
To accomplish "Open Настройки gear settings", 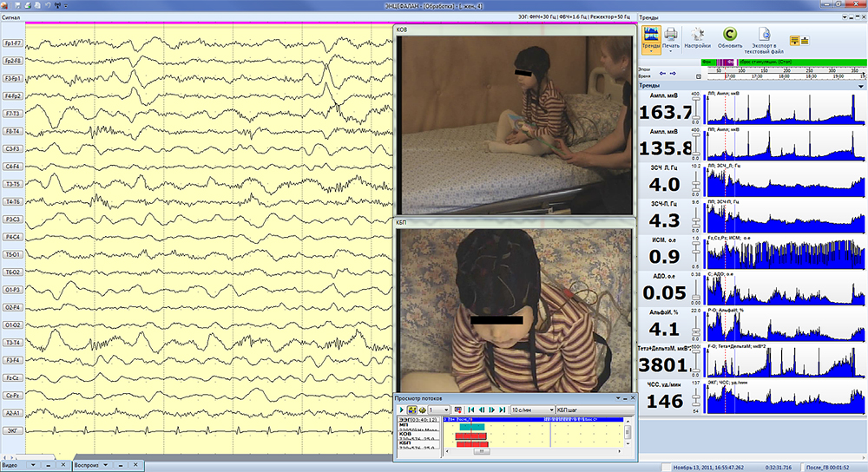I will tap(698, 39).
